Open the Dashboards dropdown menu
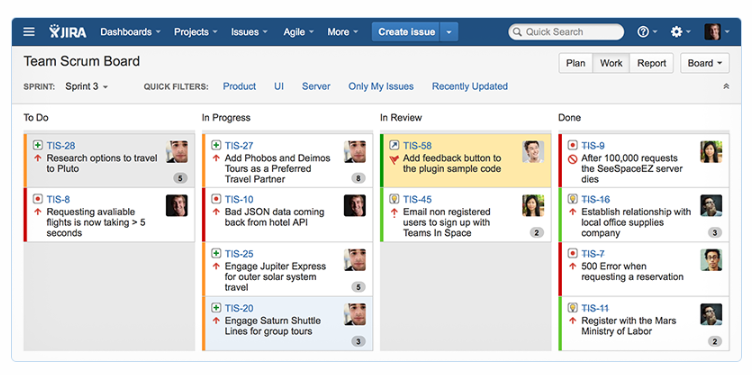 click(x=130, y=32)
